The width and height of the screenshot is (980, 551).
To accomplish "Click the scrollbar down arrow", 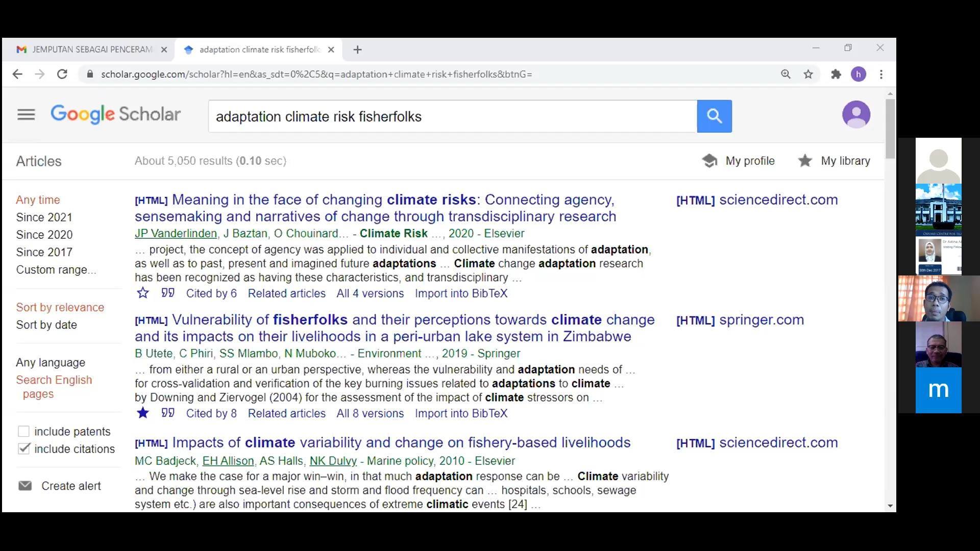I will [890, 506].
